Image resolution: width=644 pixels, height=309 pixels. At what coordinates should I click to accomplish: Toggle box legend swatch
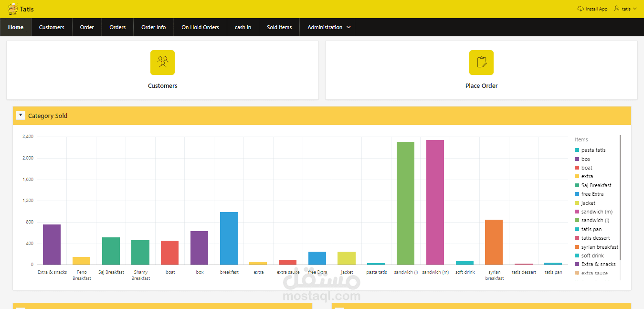pos(577,159)
